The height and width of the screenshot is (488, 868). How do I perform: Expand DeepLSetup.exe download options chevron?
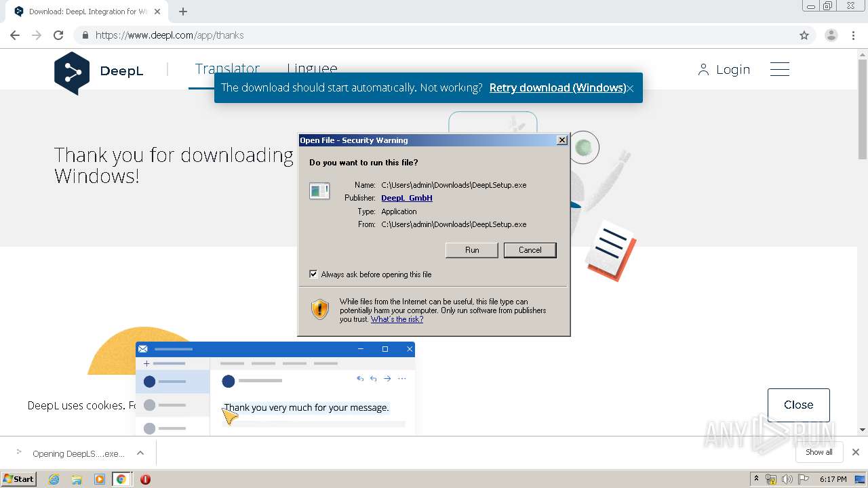tap(140, 453)
